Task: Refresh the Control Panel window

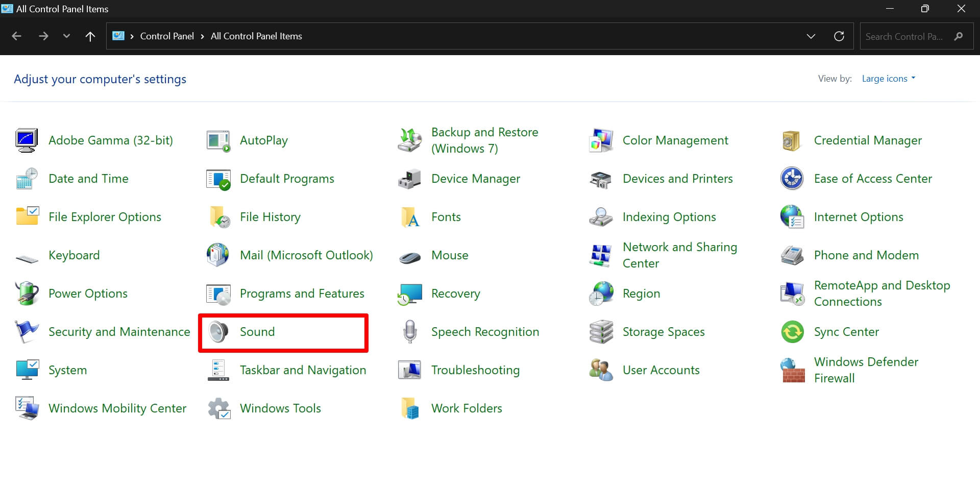Action: (839, 36)
